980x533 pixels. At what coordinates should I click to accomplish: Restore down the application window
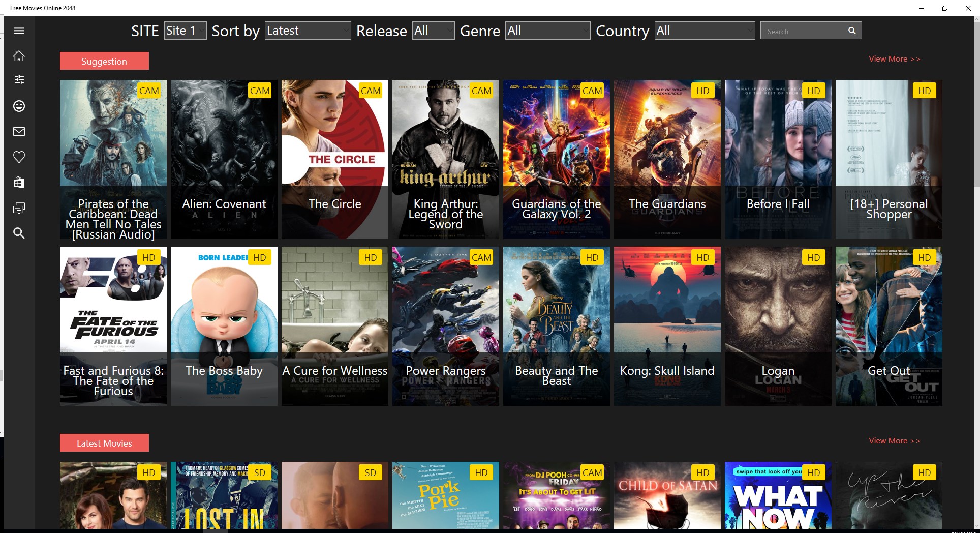945,8
